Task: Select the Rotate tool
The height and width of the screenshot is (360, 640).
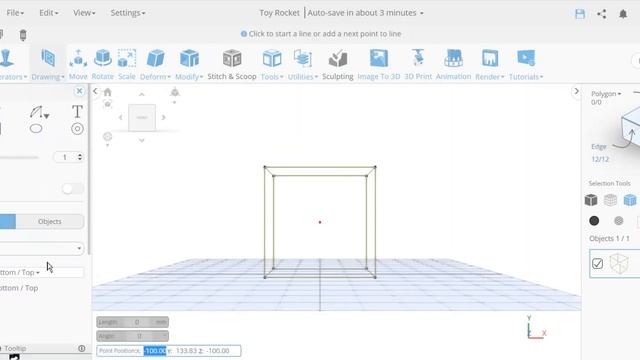Action: tap(102, 64)
